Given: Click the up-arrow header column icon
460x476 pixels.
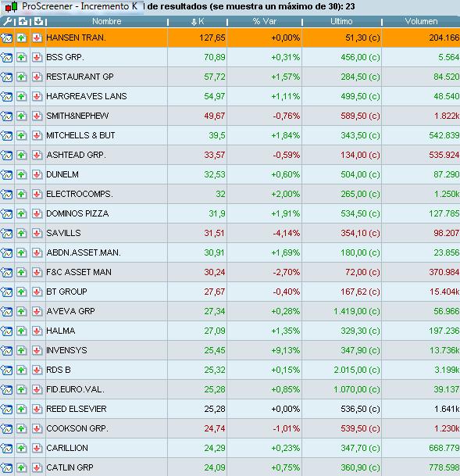Looking at the screenshot, I should [23, 21].
